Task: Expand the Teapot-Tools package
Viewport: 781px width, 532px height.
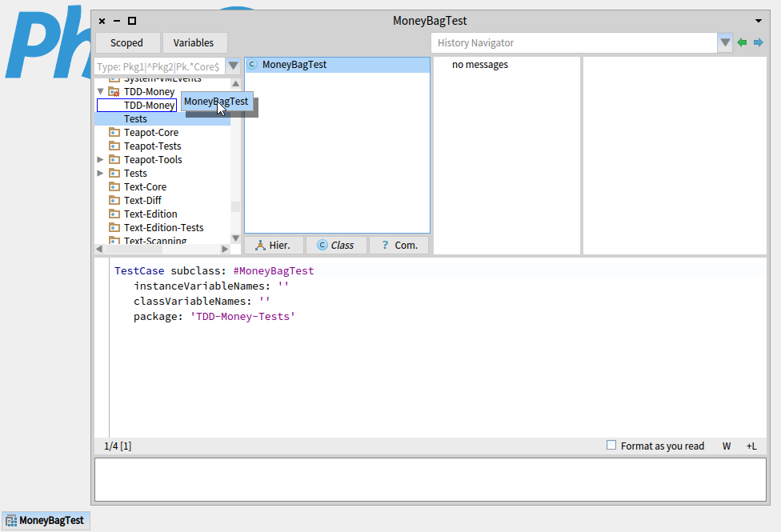Action: coord(100,159)
